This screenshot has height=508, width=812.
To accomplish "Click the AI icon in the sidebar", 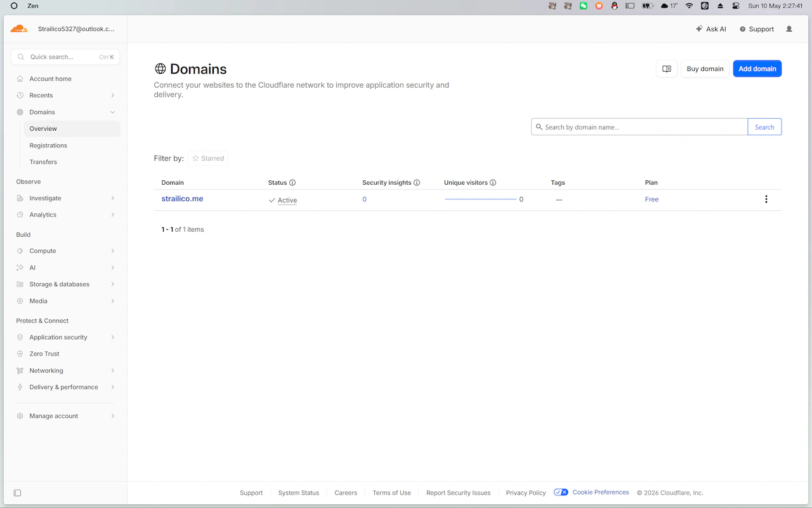I will point(20,267).
